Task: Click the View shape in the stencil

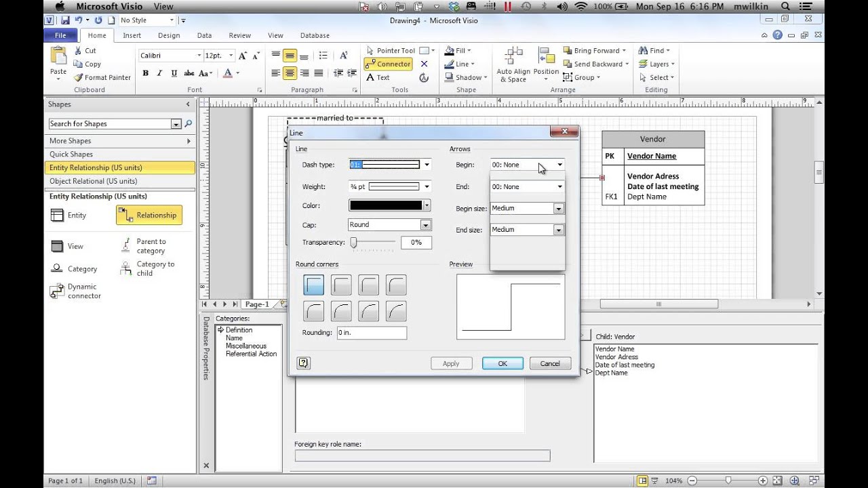Action: point(66,246)
